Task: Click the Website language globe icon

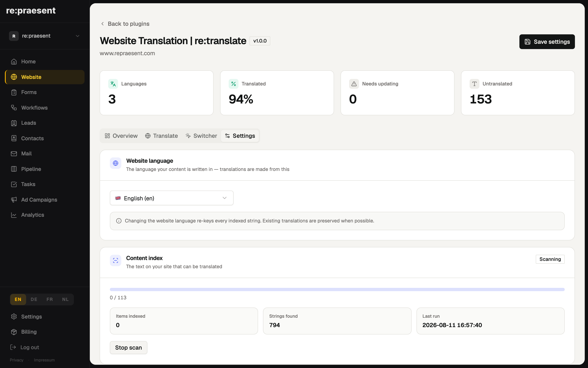Action: [x=115, y=163]
